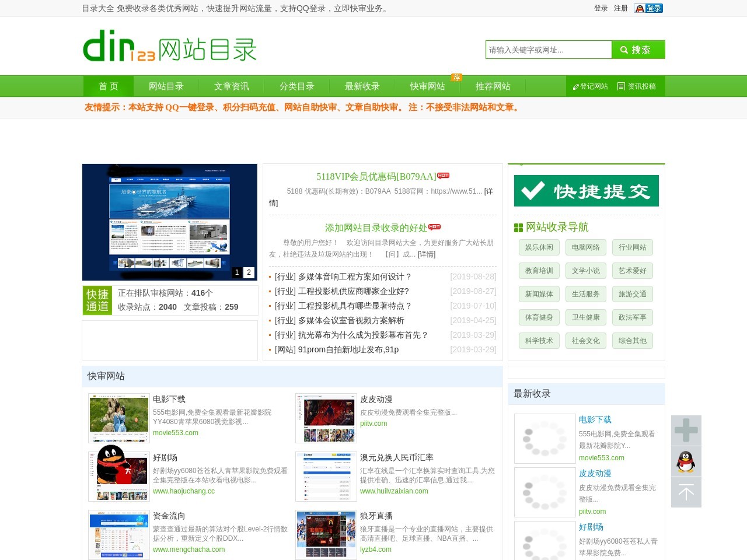The image size is (747, 560).
Task: Click the HOT badge on 5118VIP会员优惠码
Action: tap(444, 175)
